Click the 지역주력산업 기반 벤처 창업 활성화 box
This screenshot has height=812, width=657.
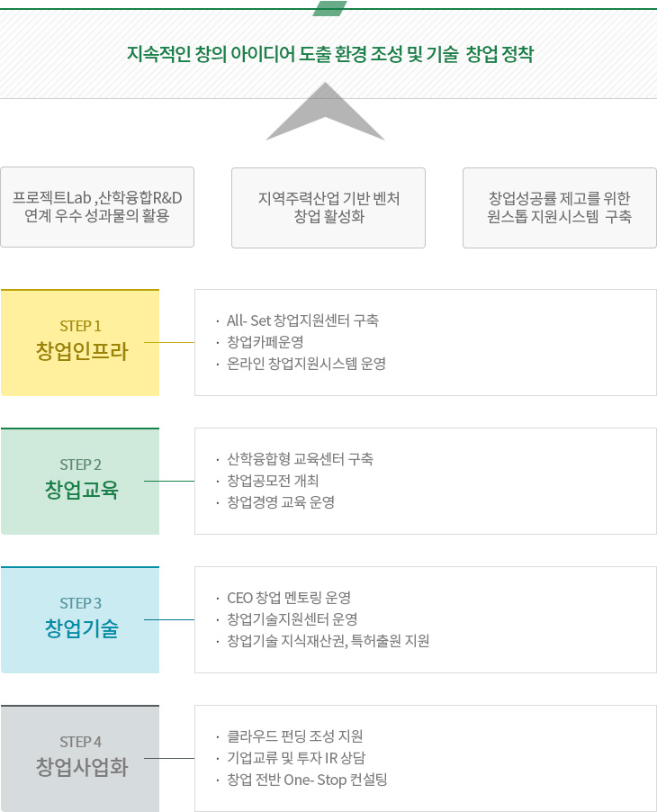(328, 208)
